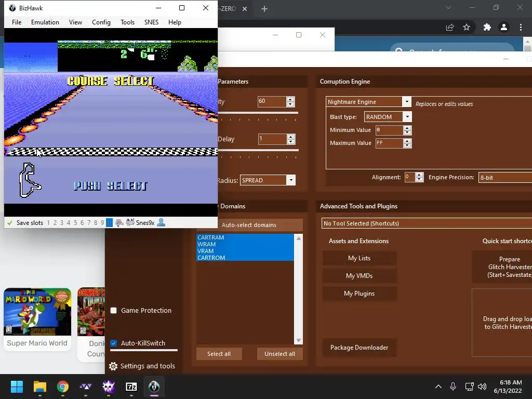Click the Chrome share page icon
The width and height of the screenshot is (532, 399).
coord(450,27)
